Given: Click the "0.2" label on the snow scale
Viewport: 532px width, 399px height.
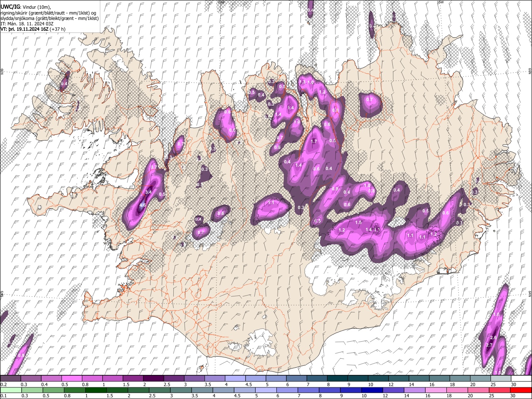Looking at the screenshot, I should (3, 384).
